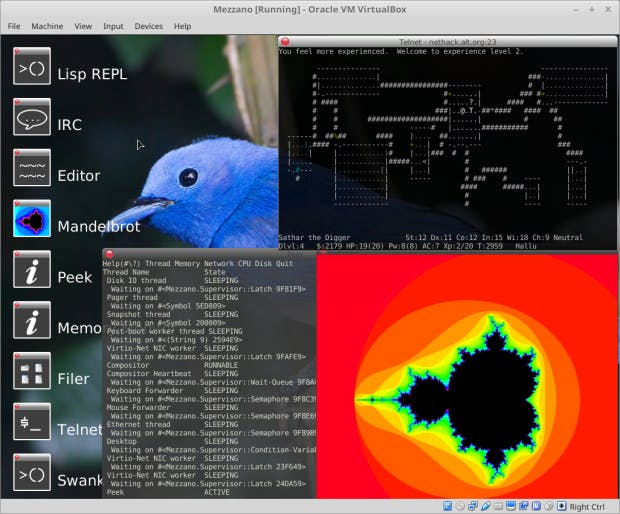Click "You feel more experienced." message

pos(333,51)
